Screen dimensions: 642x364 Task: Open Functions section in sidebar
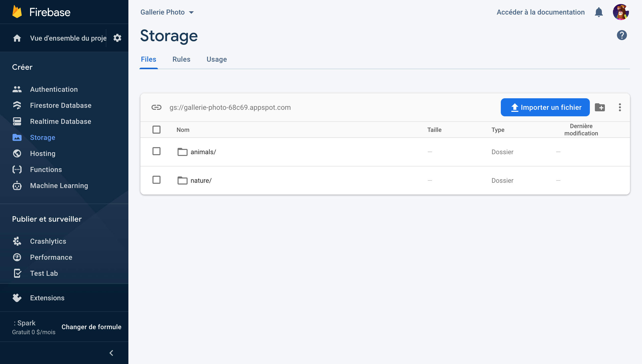[46, 169]
